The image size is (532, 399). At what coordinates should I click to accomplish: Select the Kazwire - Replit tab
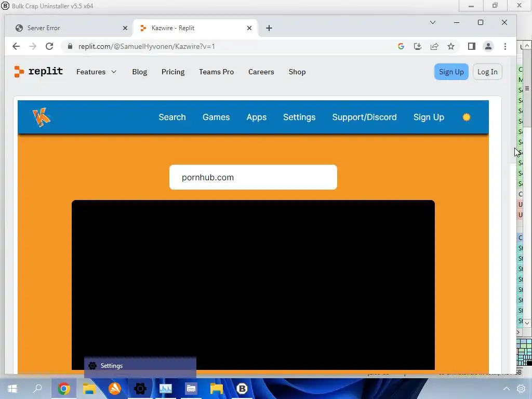click(x=195, y=28)
